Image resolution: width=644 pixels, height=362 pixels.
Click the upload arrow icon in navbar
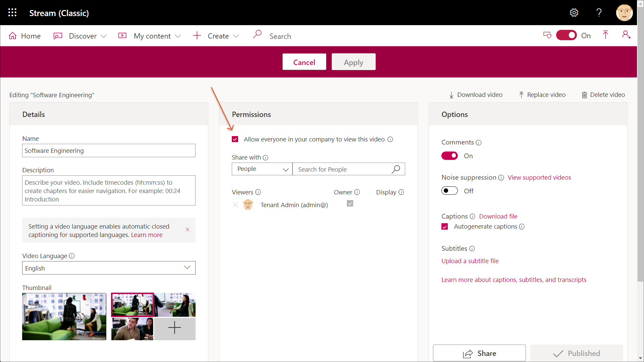tap(605, 35)
